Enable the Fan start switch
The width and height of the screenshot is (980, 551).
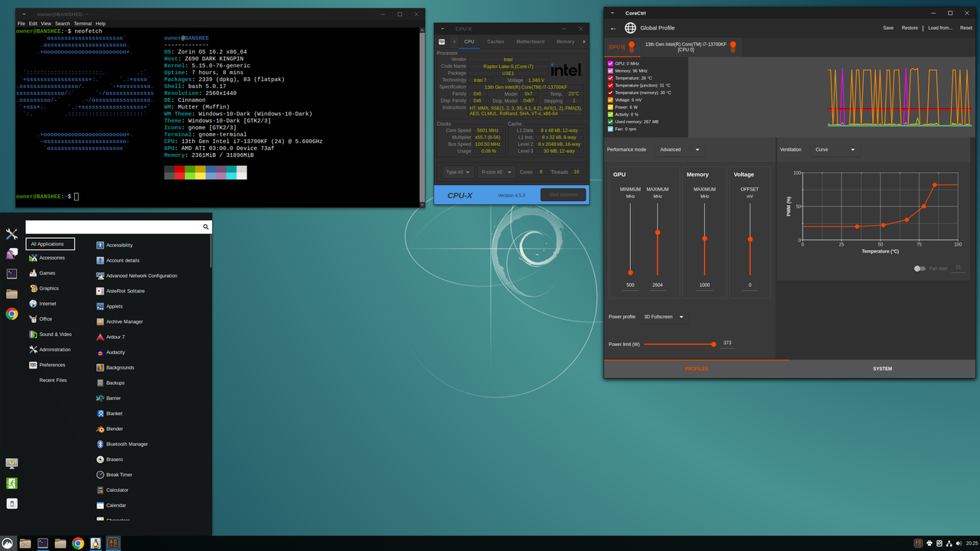pyautogui.click(x=920, y=269)
